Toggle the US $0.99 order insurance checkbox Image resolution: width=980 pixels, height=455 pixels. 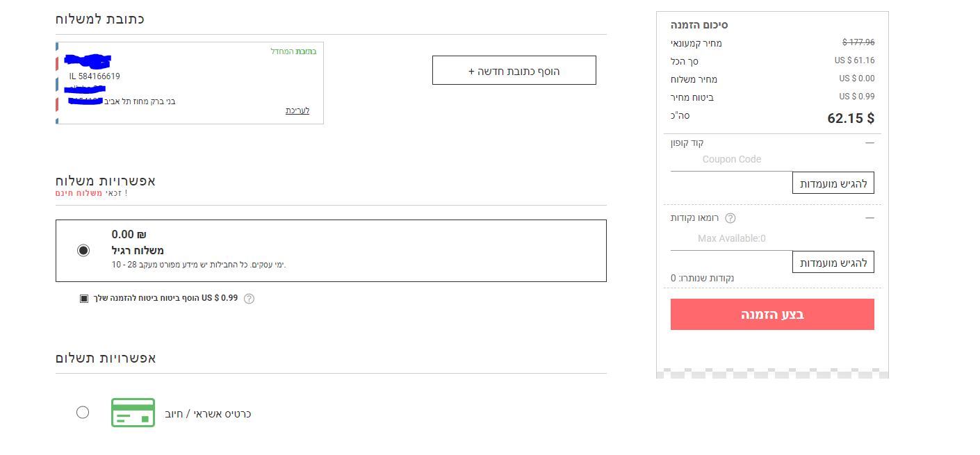84,299
